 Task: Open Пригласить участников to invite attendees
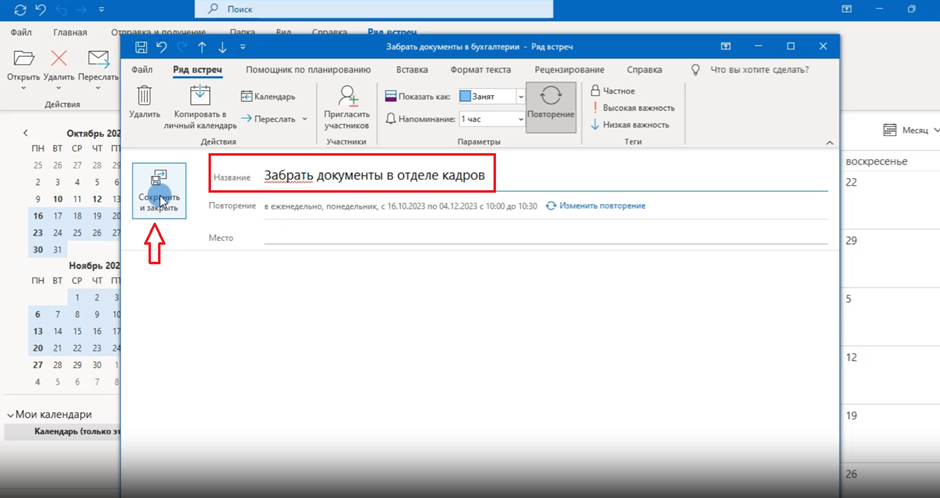coord(347,106)
